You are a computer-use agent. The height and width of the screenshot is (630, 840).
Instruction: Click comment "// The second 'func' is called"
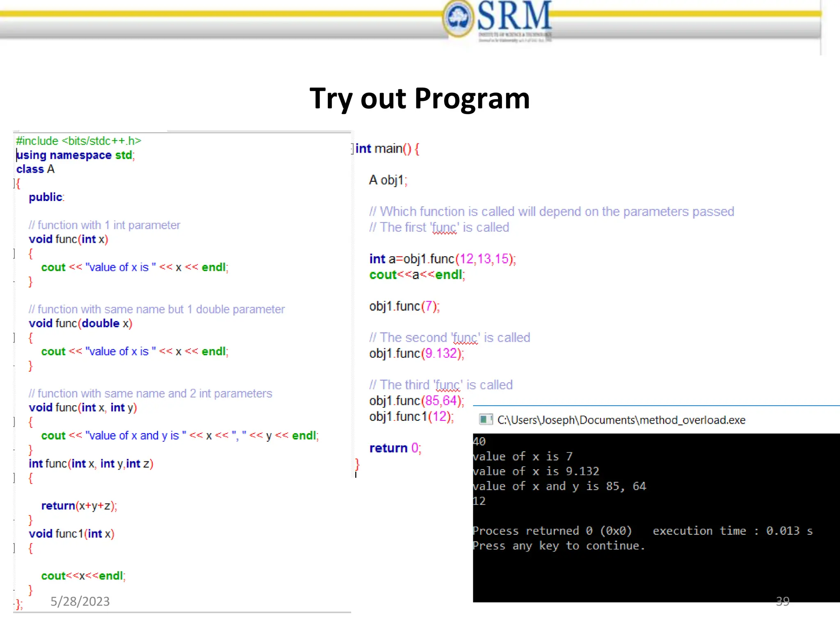point(450,338)
